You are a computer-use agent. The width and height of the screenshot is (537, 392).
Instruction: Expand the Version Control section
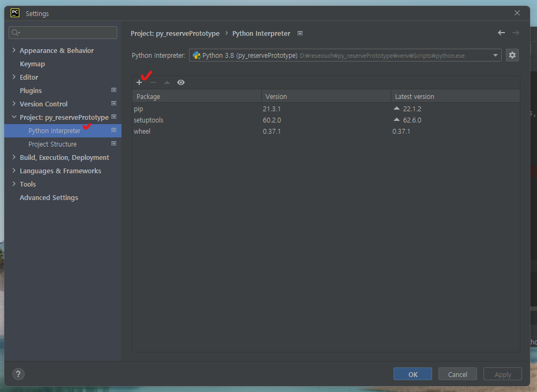pos(14,104)
